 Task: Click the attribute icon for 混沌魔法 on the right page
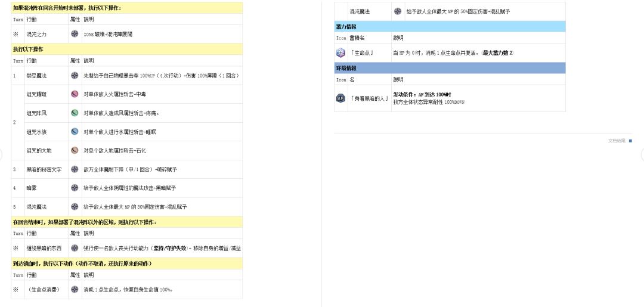[398, 11]
